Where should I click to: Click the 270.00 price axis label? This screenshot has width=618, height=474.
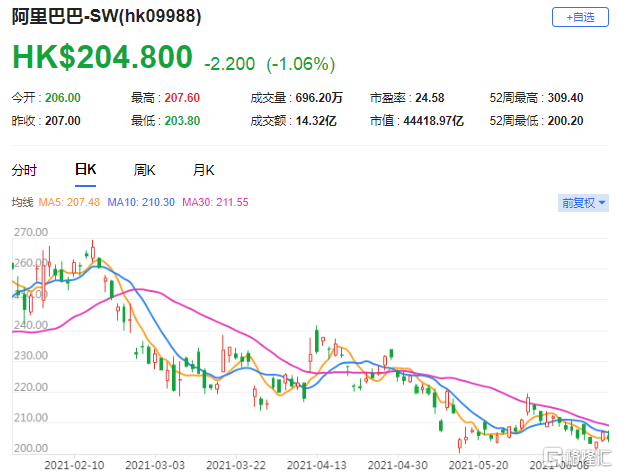pos(31,232)
